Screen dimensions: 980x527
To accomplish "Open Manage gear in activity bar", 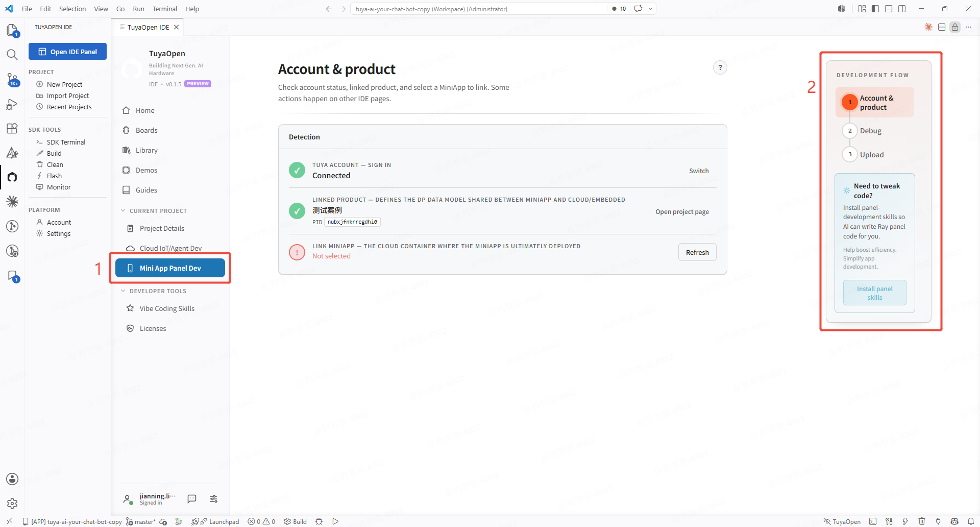I will (12, 504).
